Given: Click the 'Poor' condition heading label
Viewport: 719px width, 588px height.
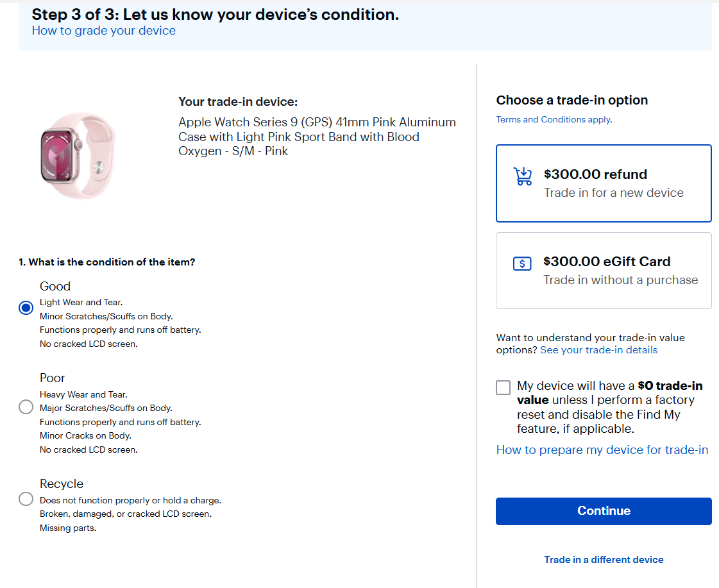Looking at the screenshot, I should (53, 378).
